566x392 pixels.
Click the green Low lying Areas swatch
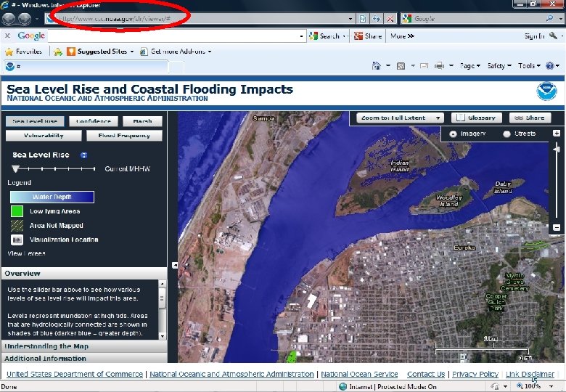coord(17,211)
